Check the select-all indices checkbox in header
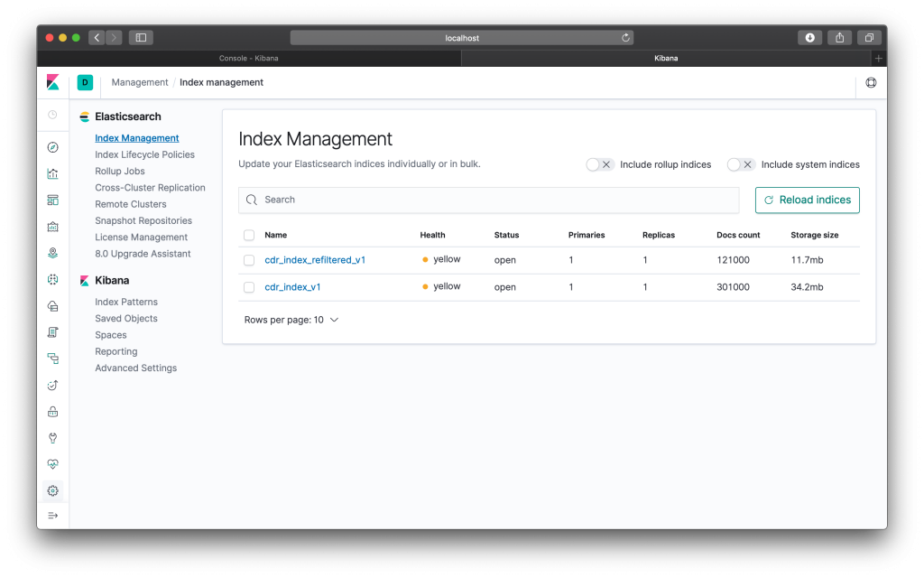Image resolution: width=924 pixels, height=578 pixels. tap(249, 236)
